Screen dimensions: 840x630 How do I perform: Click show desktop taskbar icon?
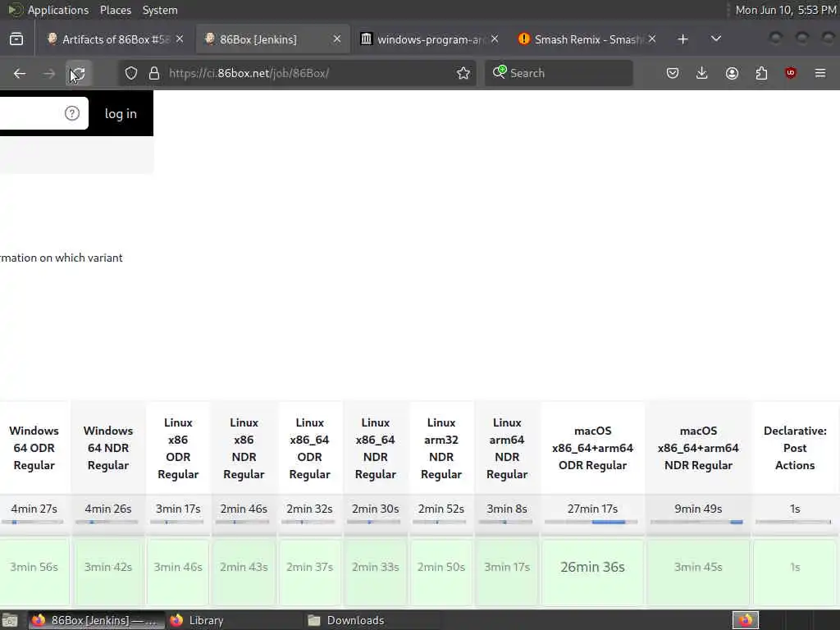click(10, 620)
